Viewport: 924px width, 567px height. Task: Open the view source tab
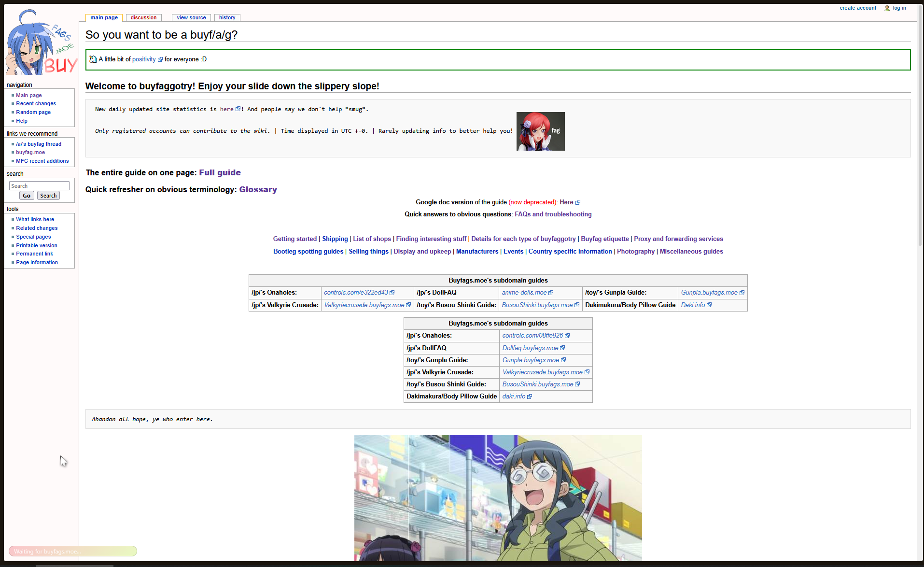191,18
